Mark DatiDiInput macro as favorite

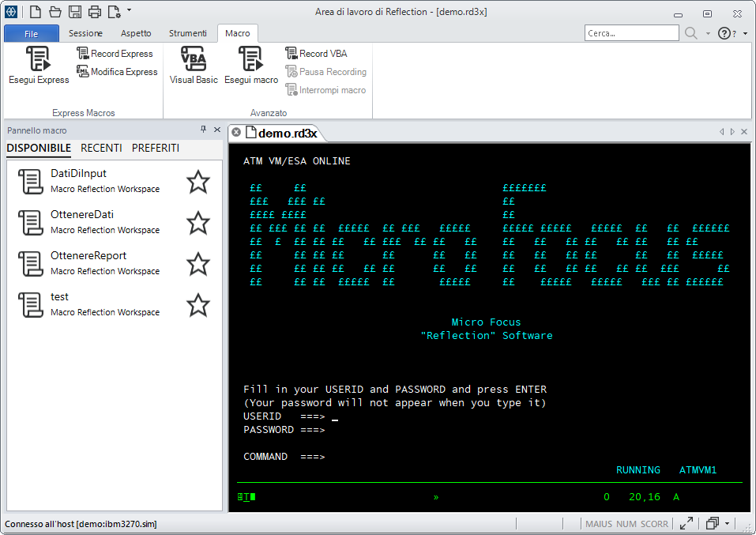198,182
